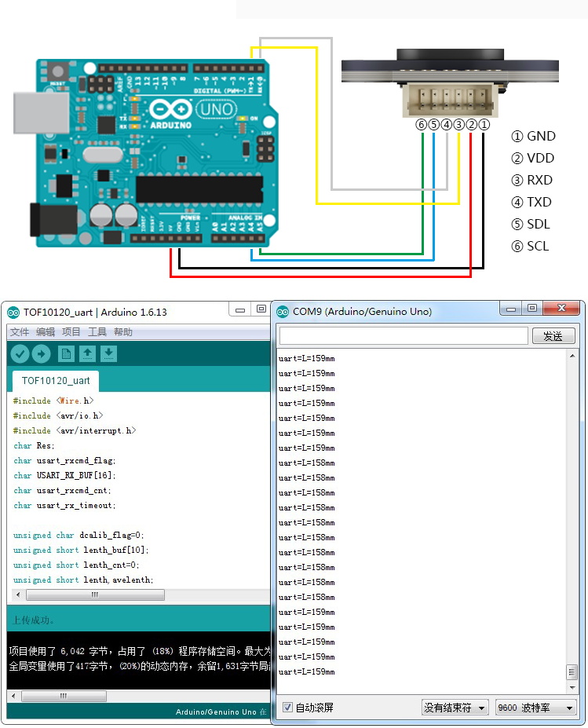Click the New sketch icon
The height and width of the screenshot is (728, 588).
66,354
